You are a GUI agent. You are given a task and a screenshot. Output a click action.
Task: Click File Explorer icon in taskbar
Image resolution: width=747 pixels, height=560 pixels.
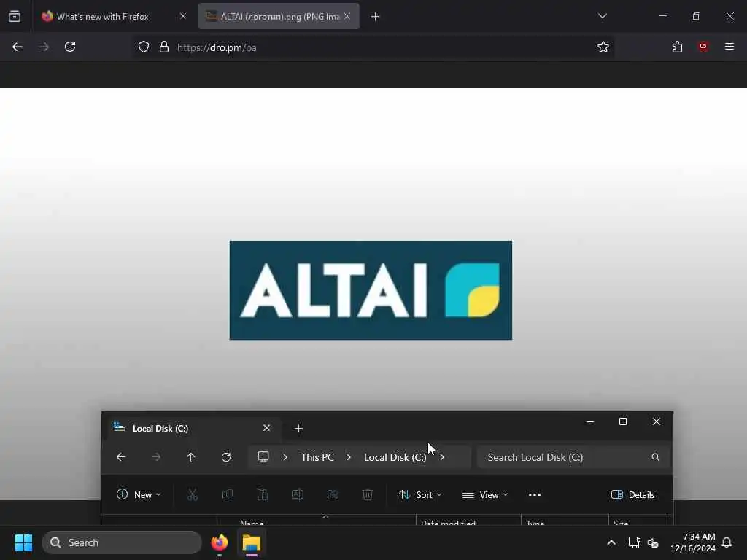[x=252, y=542]
